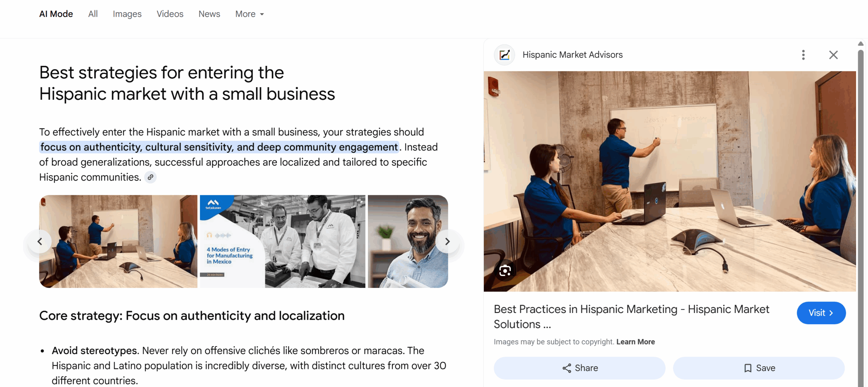868x387 pixels.
Task: Switch to the All results tab
Action: [x=93, y=14]
